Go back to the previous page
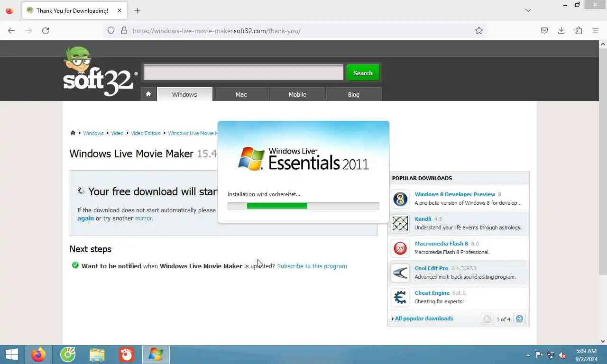Image resolution: width=607 pixels, height=364 pixels. [11, 31]
